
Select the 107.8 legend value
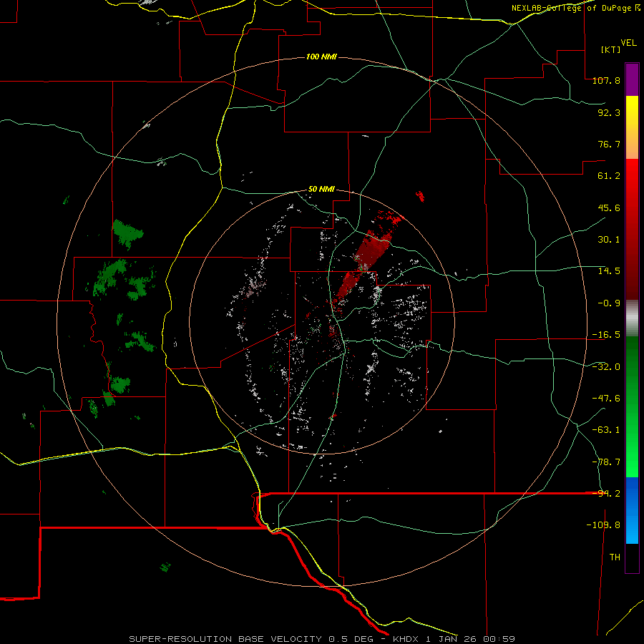[x=606, y=80]
